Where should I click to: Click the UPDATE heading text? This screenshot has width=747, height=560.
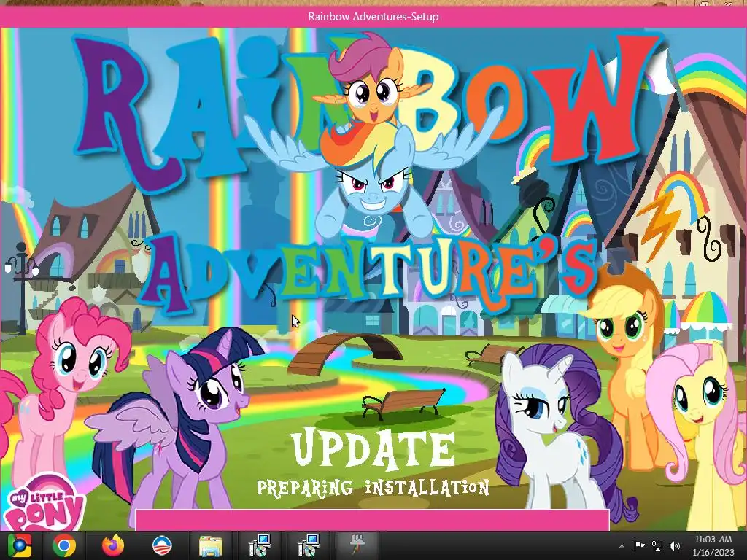373,448
